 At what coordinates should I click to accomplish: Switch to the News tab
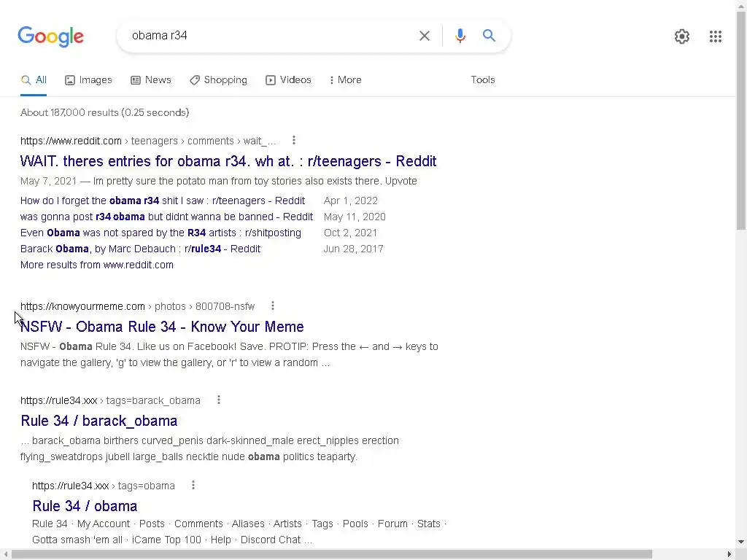point(150,80)
